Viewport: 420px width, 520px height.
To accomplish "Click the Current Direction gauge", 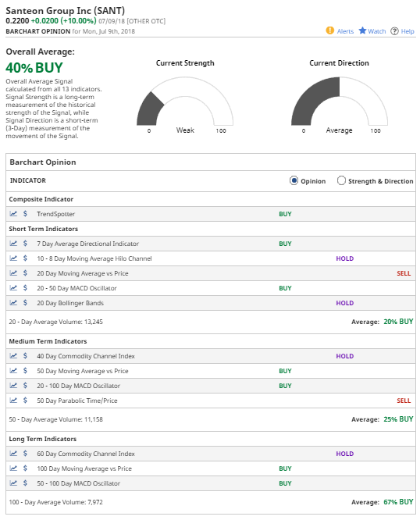I will (339, 102).
